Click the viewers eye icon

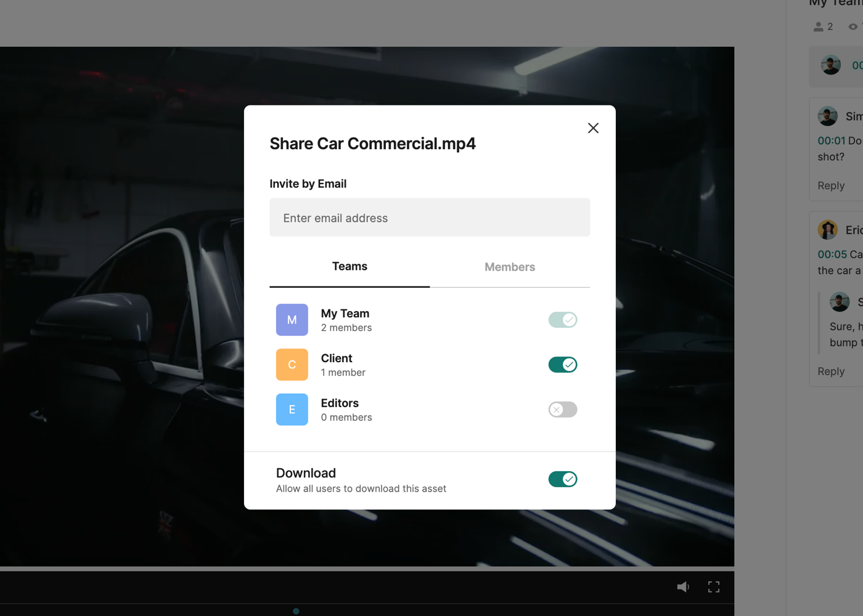(853, 26)
